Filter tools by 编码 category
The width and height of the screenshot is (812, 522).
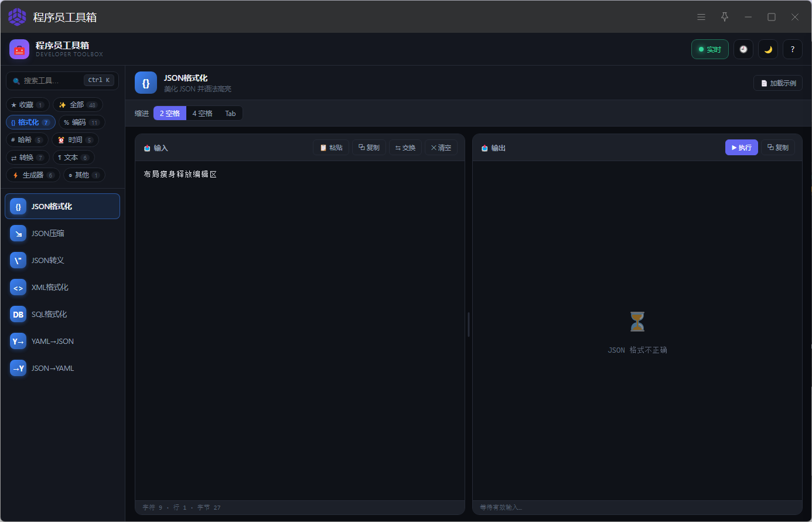tap(81, 122)
